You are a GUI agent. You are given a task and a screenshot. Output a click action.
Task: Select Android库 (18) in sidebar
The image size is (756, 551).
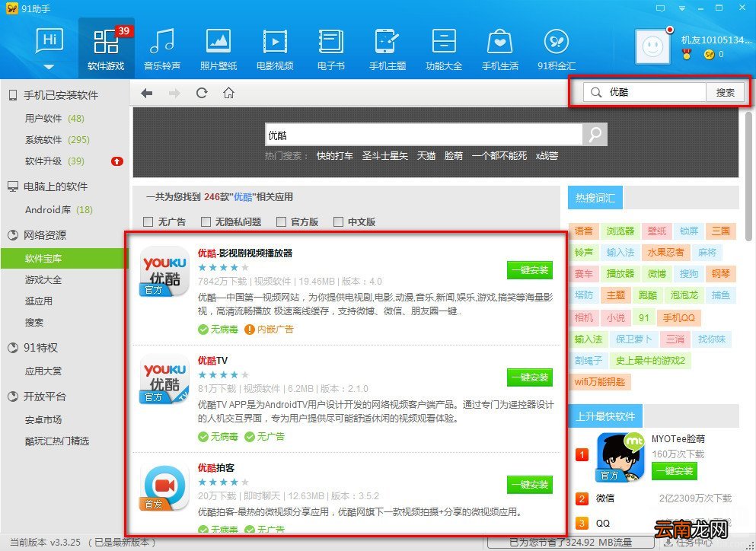59,210
